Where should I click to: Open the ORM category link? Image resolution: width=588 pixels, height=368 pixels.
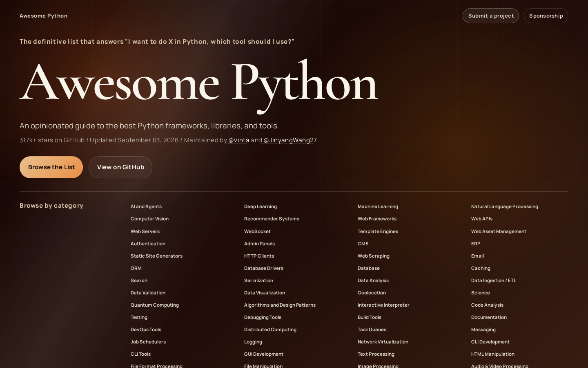click(136, 268)
